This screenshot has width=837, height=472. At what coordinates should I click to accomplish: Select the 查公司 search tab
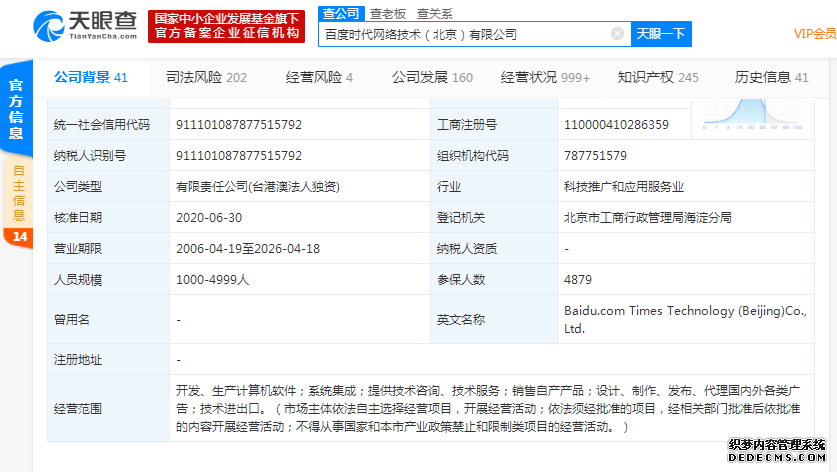341,14
